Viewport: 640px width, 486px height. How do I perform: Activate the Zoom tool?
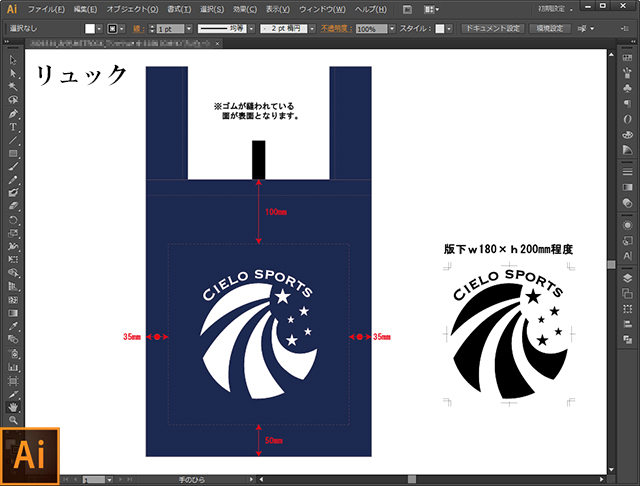pos(13,420)
